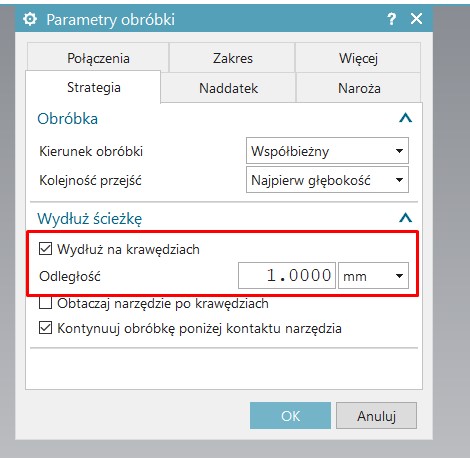Close the Parametry obróbki dialog
Screen dimensions: 470x458
416,19
